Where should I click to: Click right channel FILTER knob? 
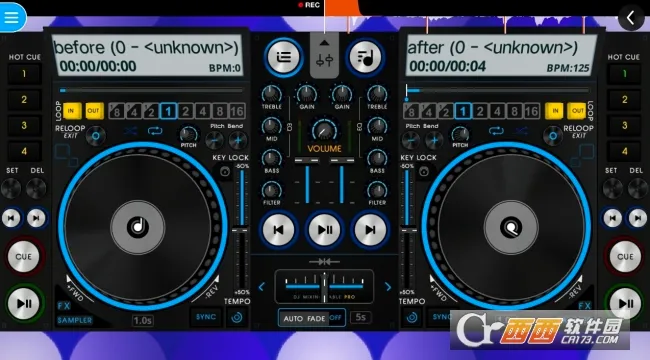point(377,190)
